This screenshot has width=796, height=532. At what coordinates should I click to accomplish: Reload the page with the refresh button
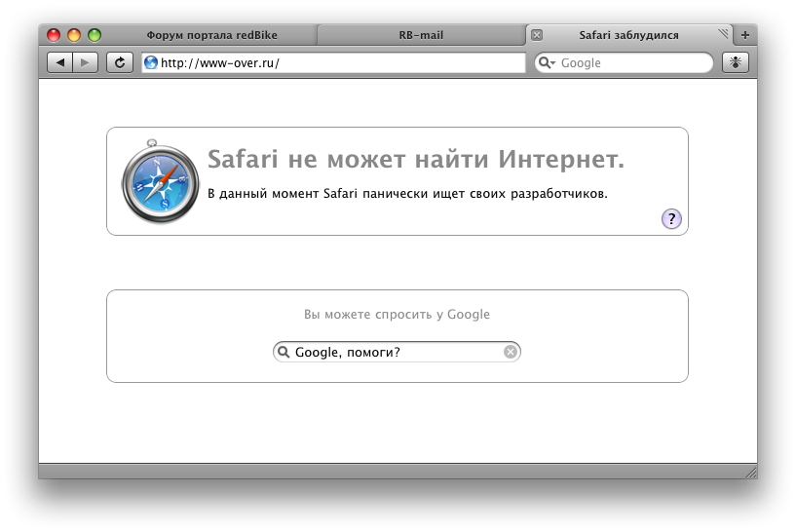point(120,62)
